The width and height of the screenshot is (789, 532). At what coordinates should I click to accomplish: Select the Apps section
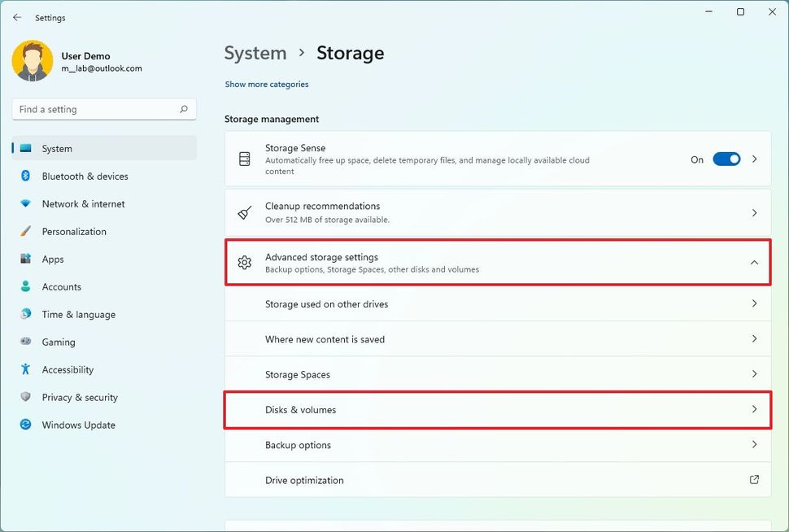tap(53, 259)
